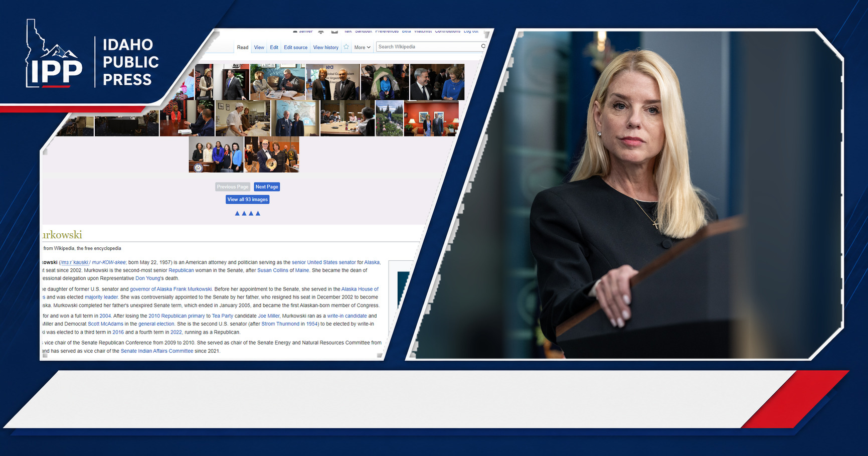Open the Frank Murkowski link
The image size is (868, 456).
point(193,289)
